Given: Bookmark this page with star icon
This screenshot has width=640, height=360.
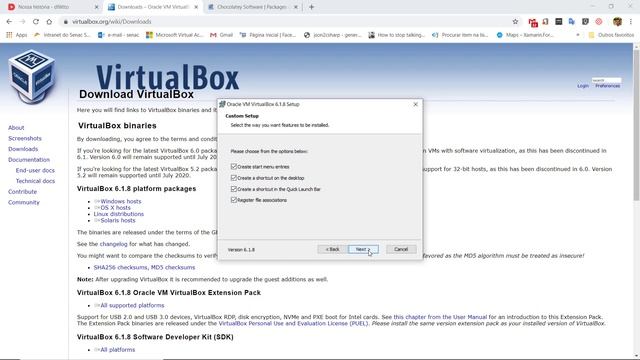Looking at the screenshot, I should click(x=515, y=22).
